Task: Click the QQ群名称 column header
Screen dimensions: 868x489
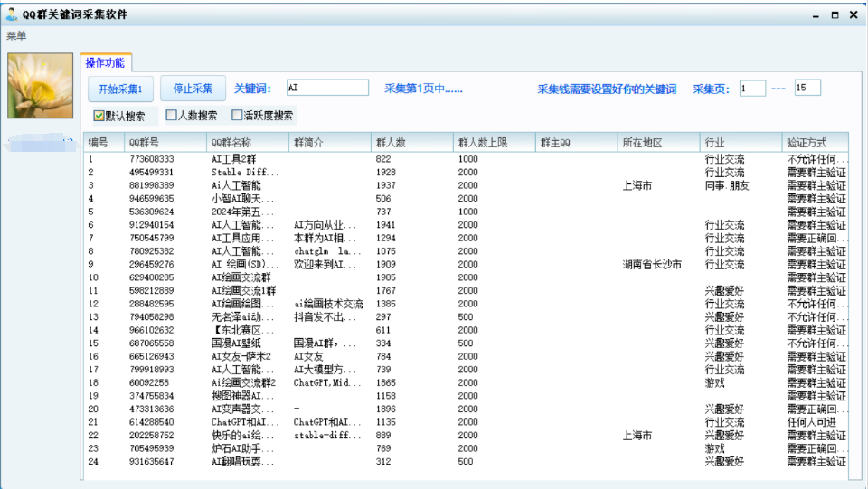Action: [248, 142]
